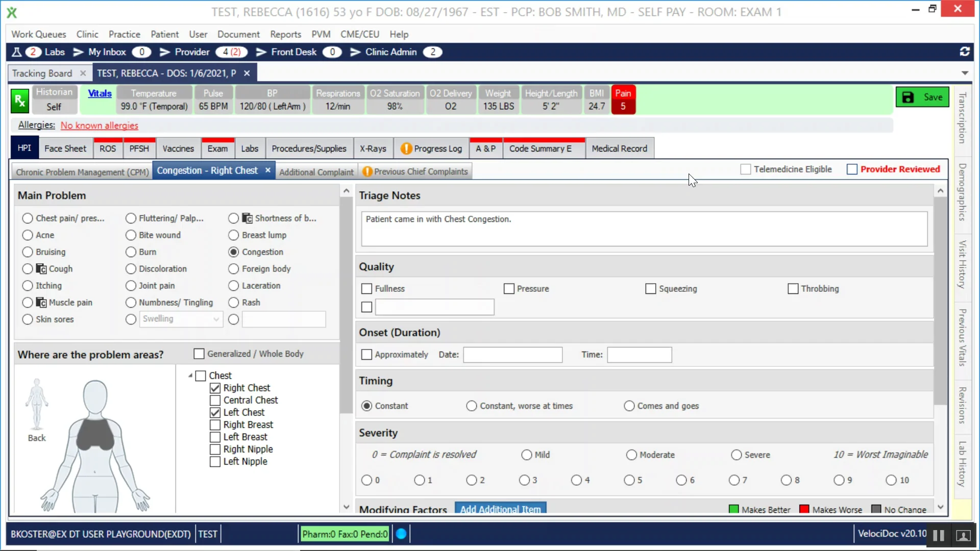Switch to the Face Sheet tab
The image size is (980, 551).
[x=65, y=148]
